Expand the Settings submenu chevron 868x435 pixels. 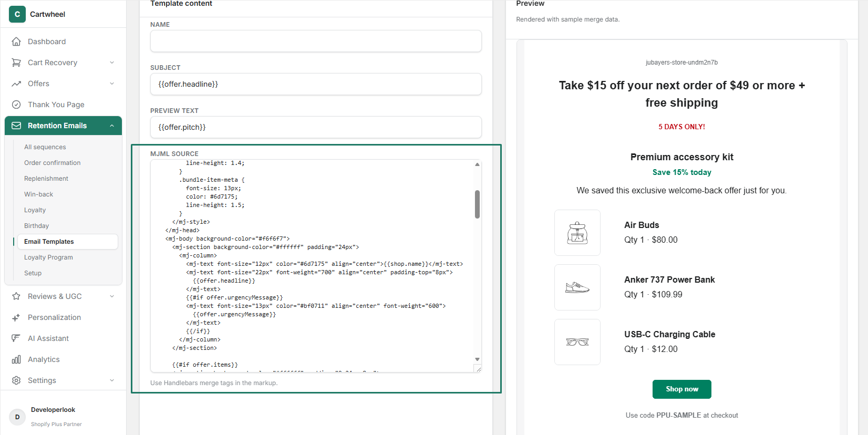coord(112,380)
